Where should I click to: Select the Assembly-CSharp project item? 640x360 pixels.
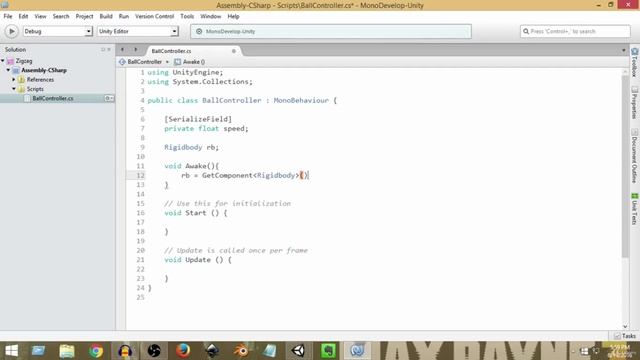[44, 70]
